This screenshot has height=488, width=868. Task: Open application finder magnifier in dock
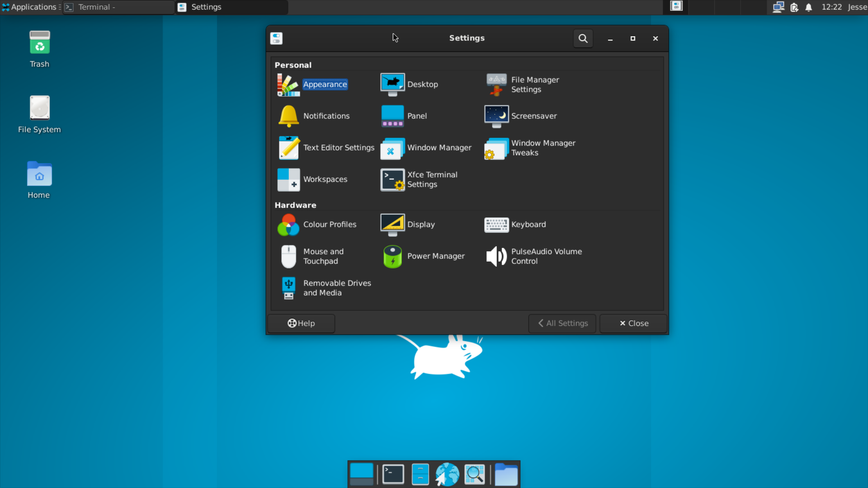click(x=475, y=474)
